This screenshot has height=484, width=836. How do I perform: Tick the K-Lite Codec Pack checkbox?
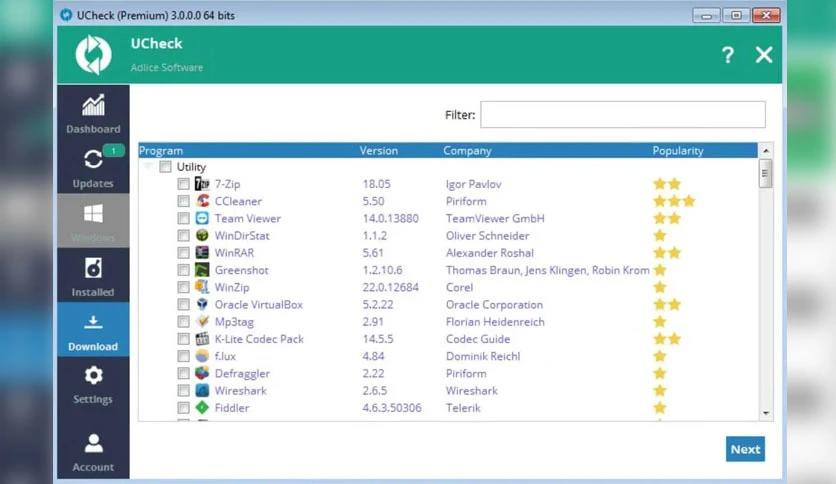pyautogui.click(x=183, y=339)
